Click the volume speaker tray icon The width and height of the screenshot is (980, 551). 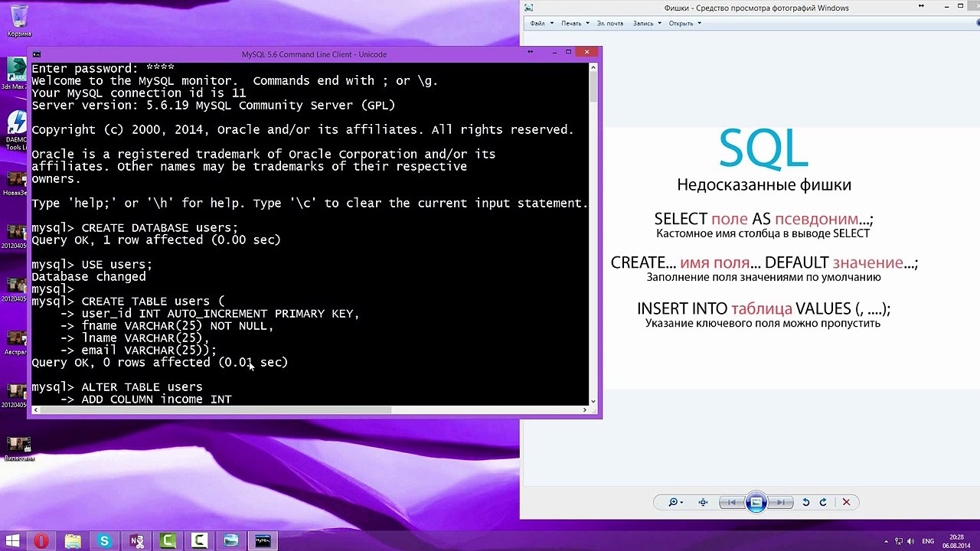tap(911, 541)
